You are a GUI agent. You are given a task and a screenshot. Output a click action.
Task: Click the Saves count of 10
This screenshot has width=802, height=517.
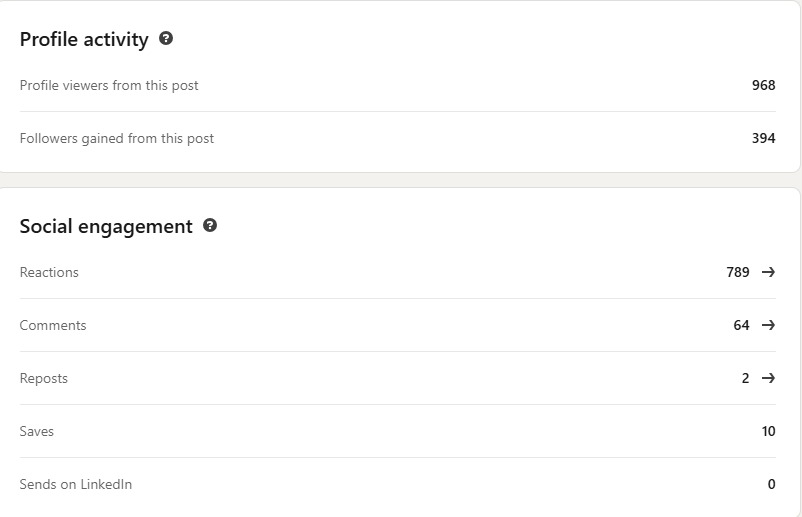[x=768, y=431]
